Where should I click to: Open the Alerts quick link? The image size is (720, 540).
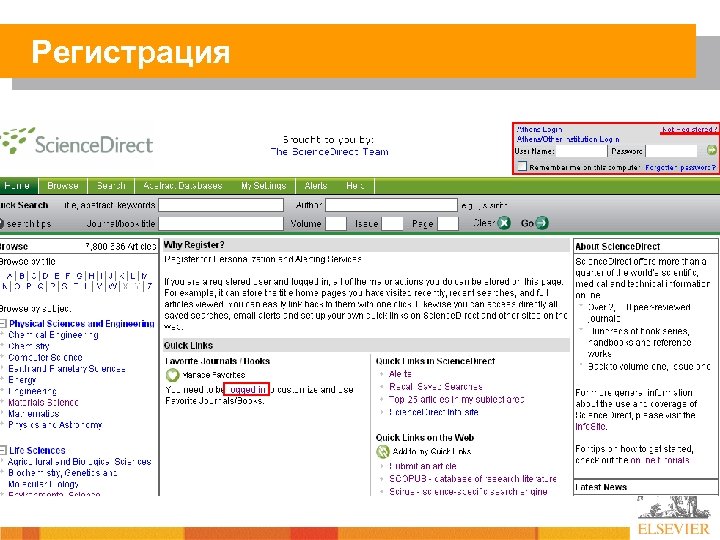click(400, 374)
